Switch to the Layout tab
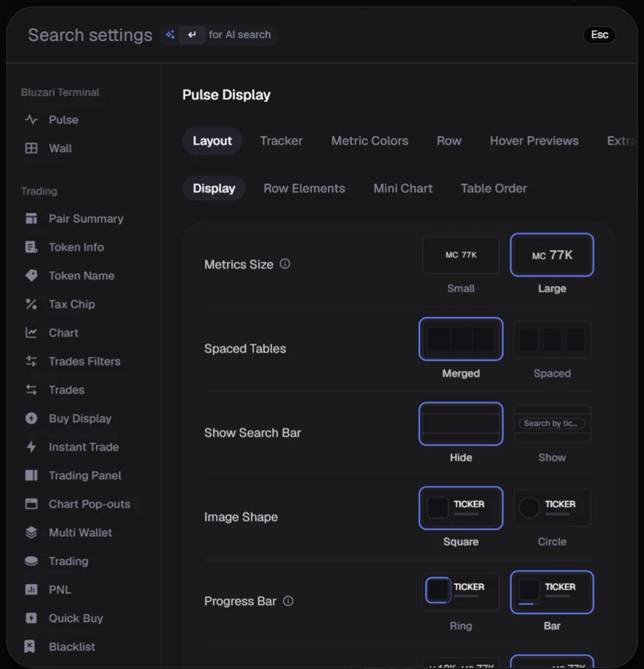Image resolution: width=644 pixels, height=669 pixels. pyautogui.click(x=212, y=141)
